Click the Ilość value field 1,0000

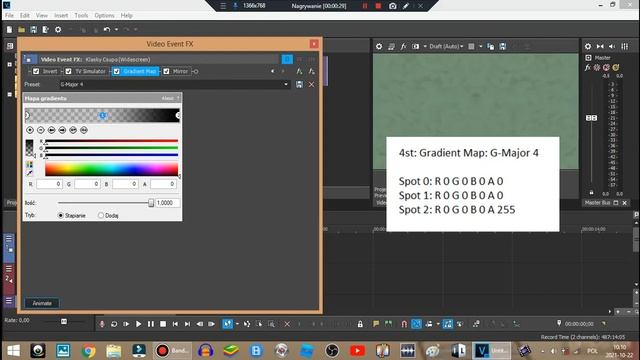pos(167,203)
